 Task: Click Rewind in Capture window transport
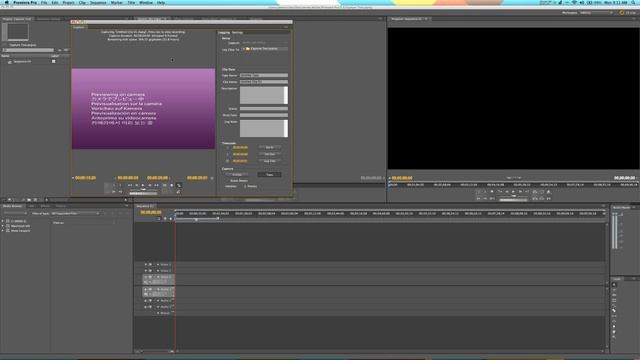point(130,185)
